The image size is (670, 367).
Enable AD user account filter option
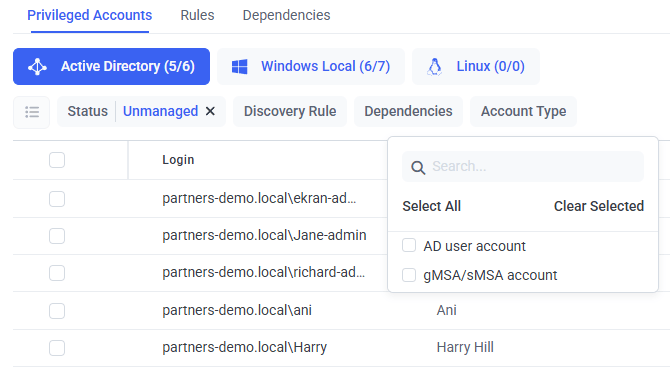pos(409,245)
